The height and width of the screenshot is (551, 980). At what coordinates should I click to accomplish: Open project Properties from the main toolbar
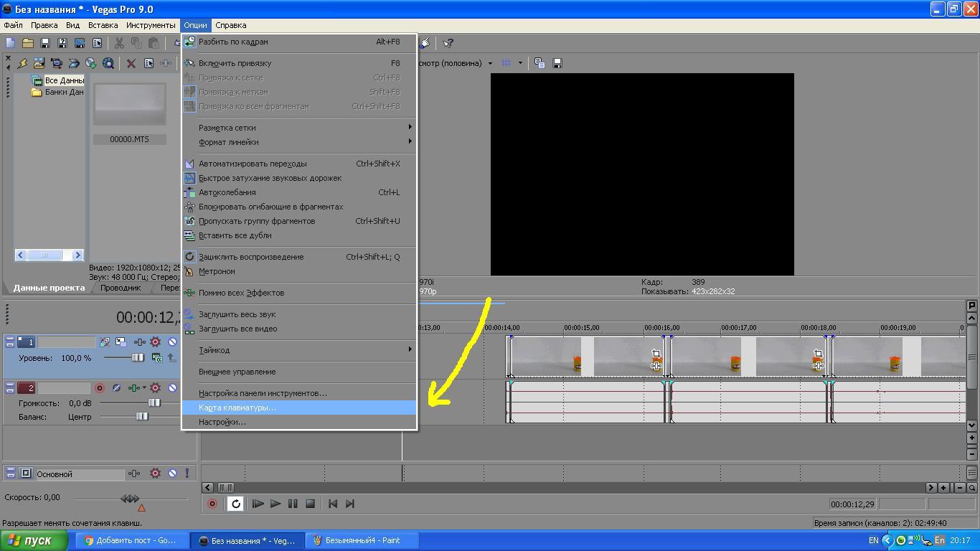point(97,44)
